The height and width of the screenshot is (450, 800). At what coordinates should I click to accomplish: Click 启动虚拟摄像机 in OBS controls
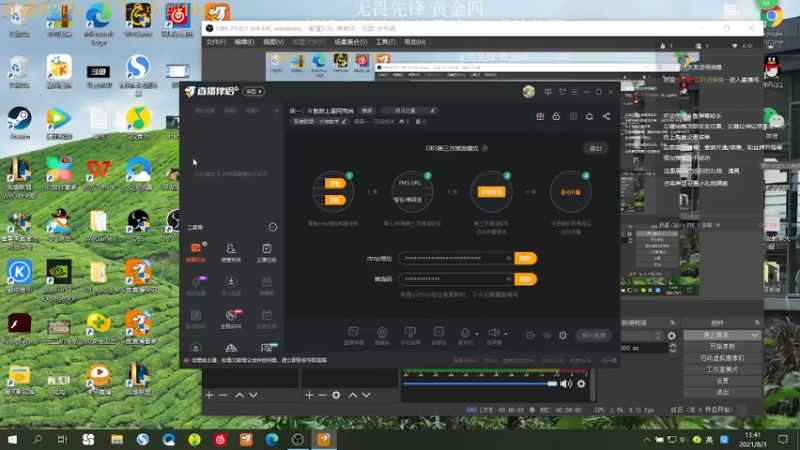[722, 358]
